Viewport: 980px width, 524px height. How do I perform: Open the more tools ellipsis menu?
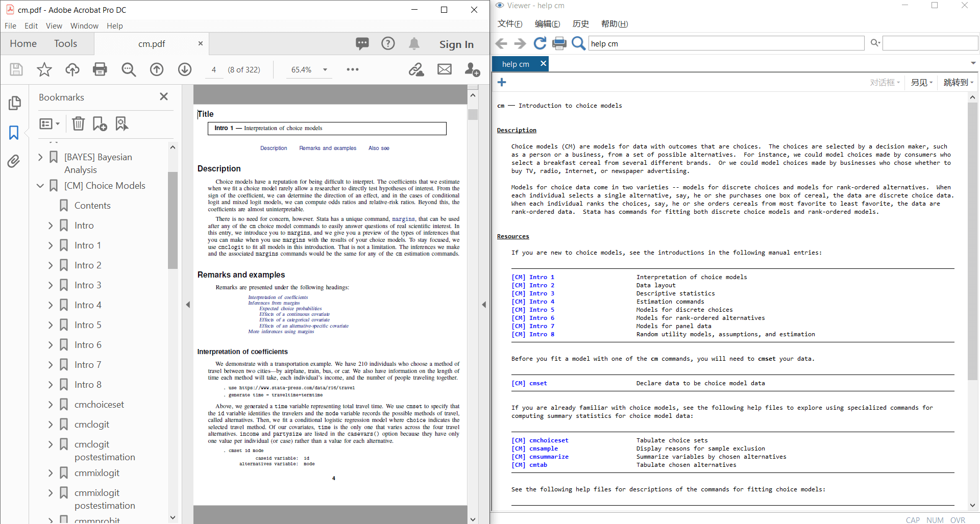coord(353,69)
